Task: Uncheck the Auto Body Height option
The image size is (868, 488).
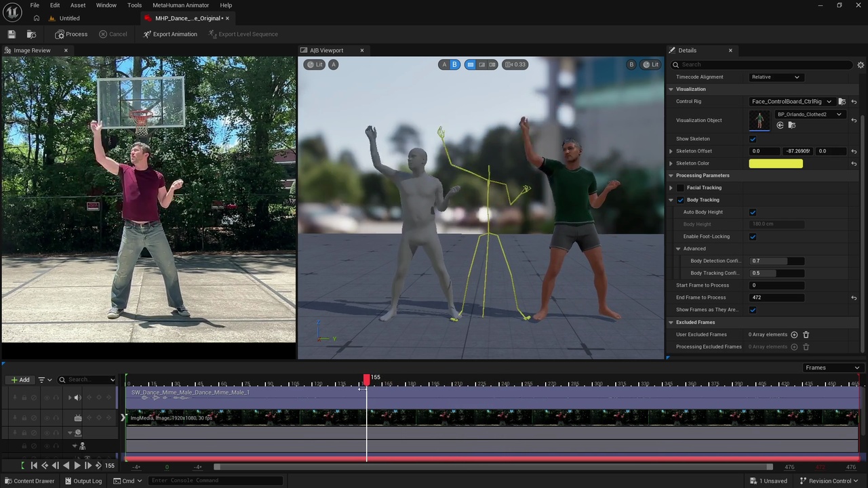Action: pos(753,212)
